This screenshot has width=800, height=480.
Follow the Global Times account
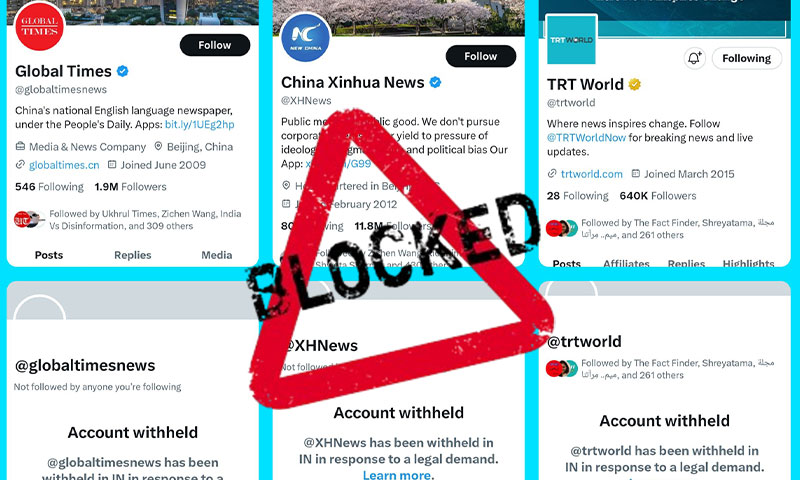pyautogui.click(x=215, y=45)
